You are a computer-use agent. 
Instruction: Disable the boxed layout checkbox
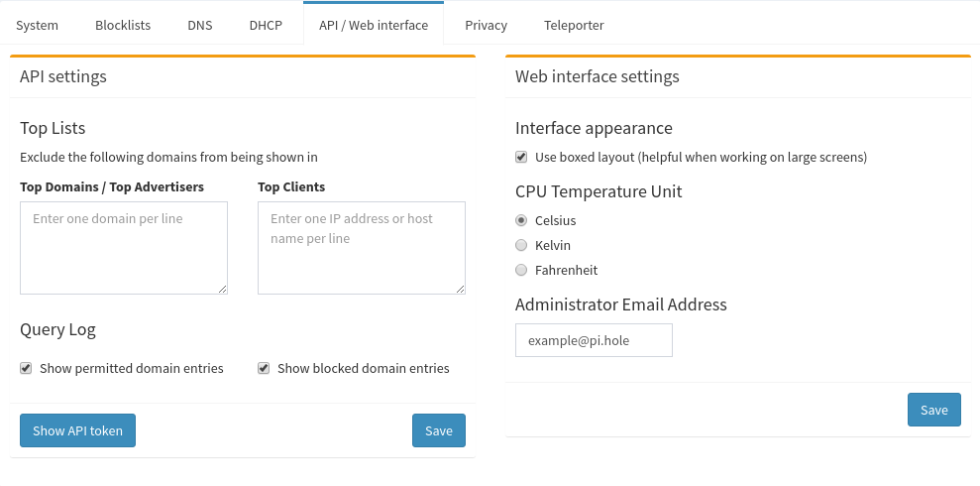tap(521, 157)
